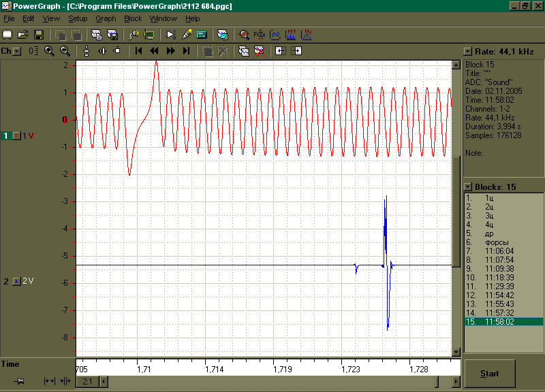Click the yellow marker pen icon
Screen dimensions: 545x392
(187, 35)
